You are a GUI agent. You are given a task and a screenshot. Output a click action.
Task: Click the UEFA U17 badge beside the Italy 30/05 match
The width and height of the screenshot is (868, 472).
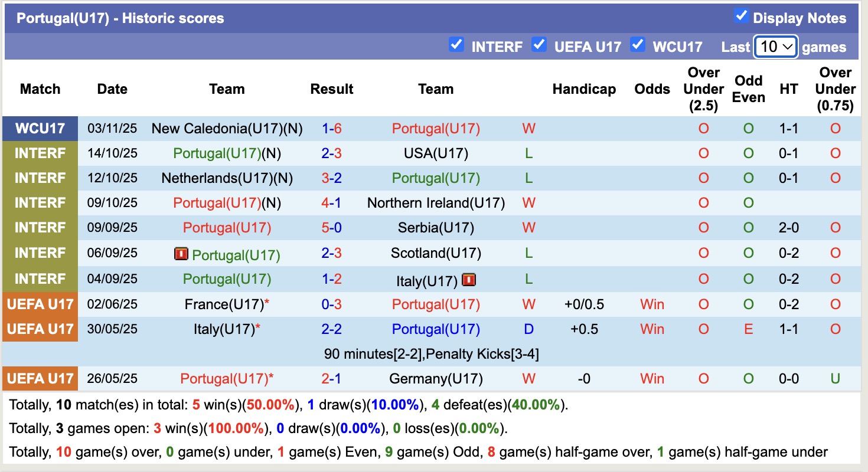click(39, 329)
